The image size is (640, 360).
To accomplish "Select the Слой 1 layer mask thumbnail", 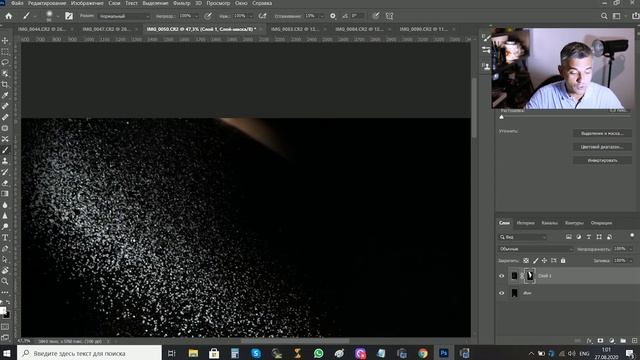I will pyautogui.click(x=529, y=276).
